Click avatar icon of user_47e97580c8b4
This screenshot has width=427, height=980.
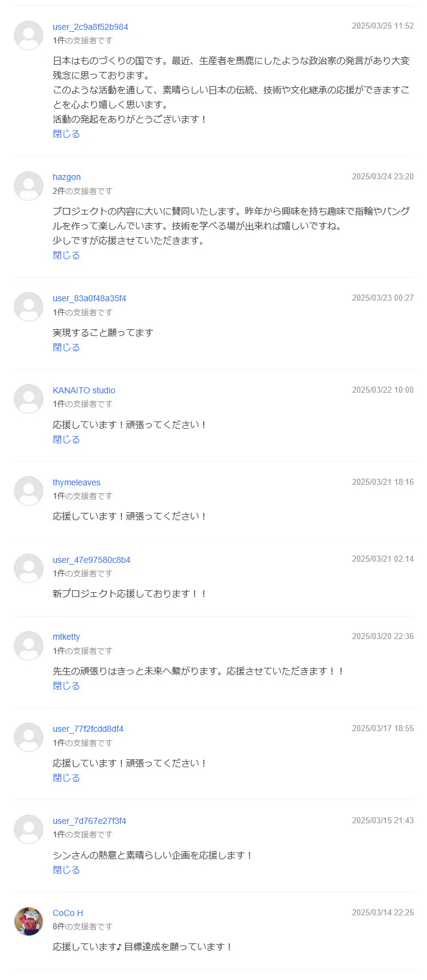29,568
